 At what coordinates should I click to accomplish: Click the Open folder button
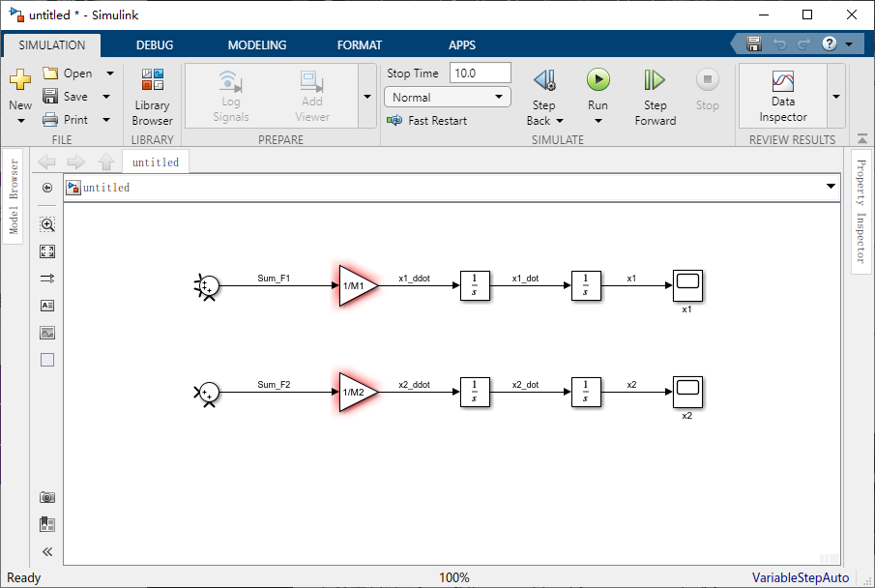(x=67, y=73)
